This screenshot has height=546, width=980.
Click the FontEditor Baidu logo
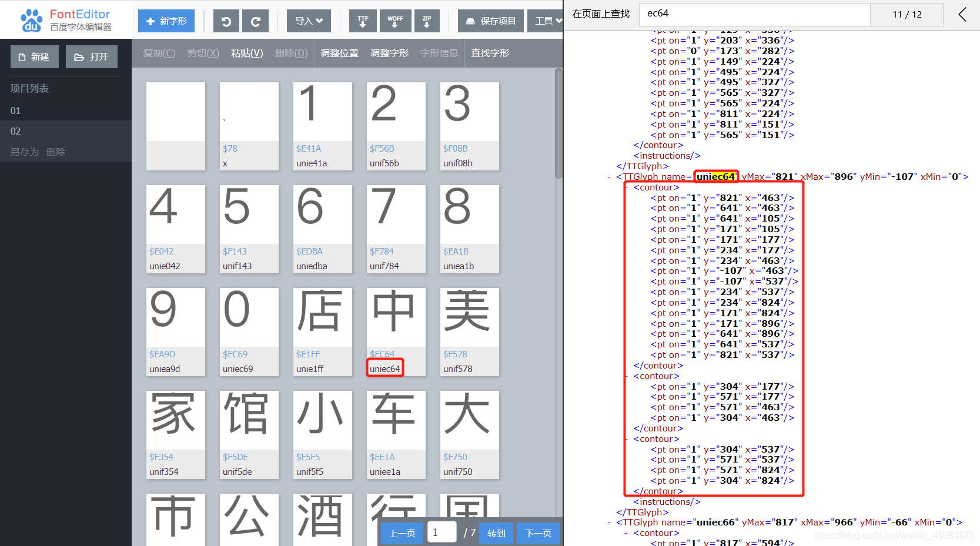pos(65,20)
